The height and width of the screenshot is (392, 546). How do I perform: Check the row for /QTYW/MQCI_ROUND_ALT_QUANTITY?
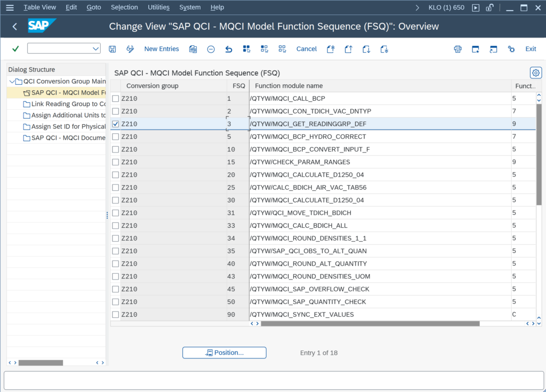pyautogui.click(x=116, y=264)
